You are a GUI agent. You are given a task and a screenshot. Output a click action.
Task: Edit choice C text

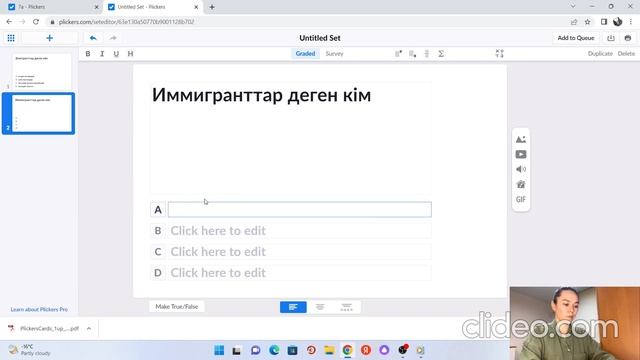click(300, 252)
